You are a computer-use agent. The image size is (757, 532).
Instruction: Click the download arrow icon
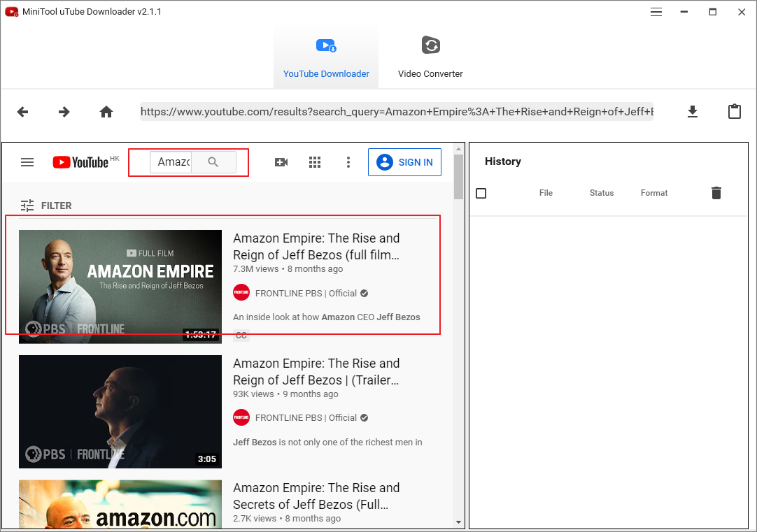tap(693, 111)
